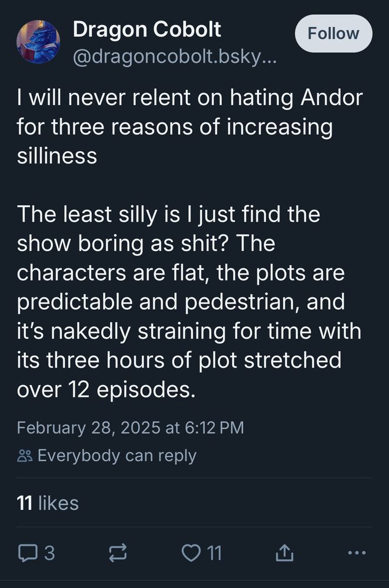Open the three-dot more options menu
Screen dimensions: 389x588
tap(357, 553)
